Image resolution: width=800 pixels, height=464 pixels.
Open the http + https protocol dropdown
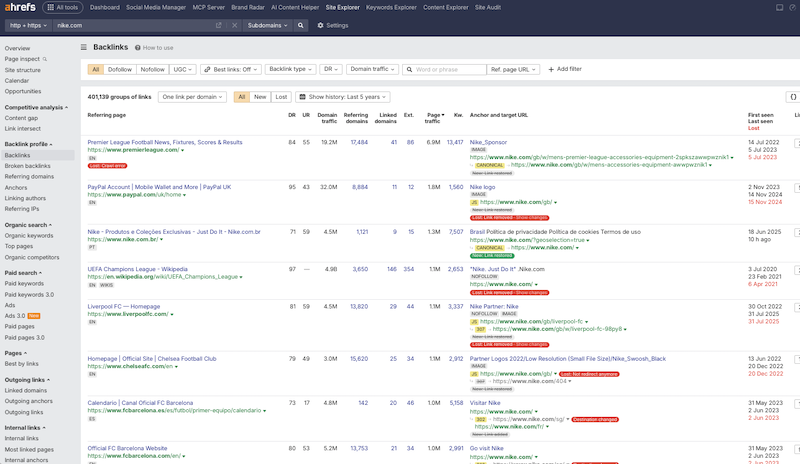tap(28, 25)
